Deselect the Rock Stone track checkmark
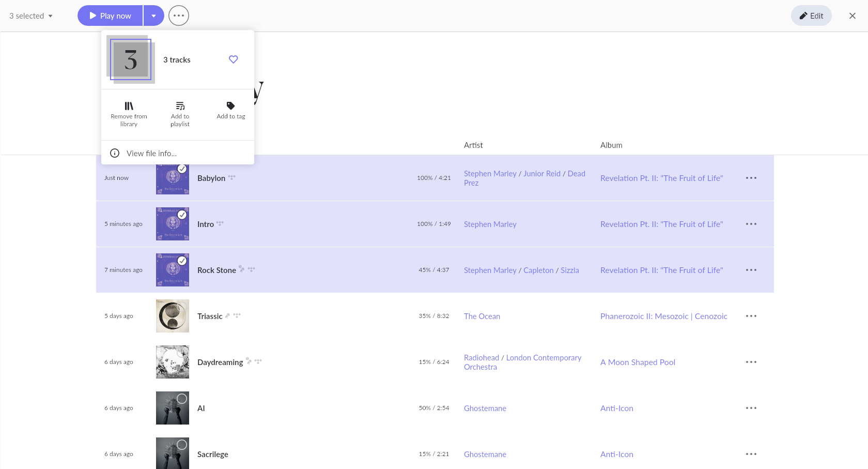868x469 pixels. [182, 261]
